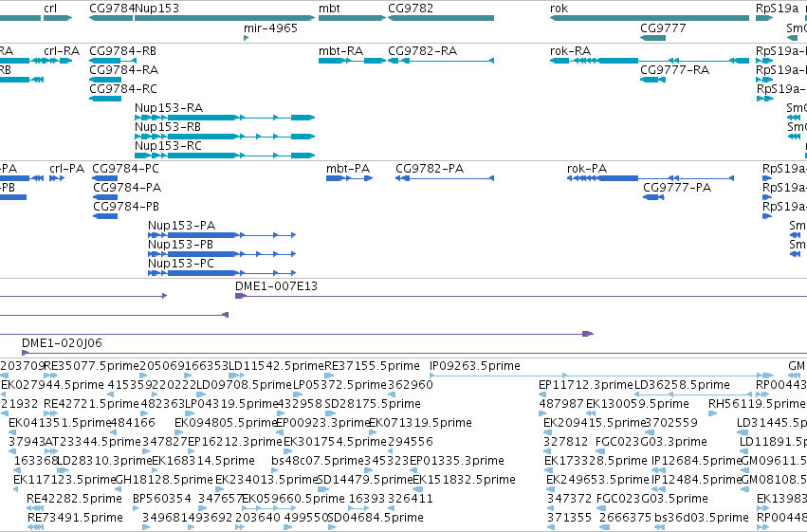807x532 pixels.
Task: Click the IP09263.5prime cDNA label
Action: [475, 366]
